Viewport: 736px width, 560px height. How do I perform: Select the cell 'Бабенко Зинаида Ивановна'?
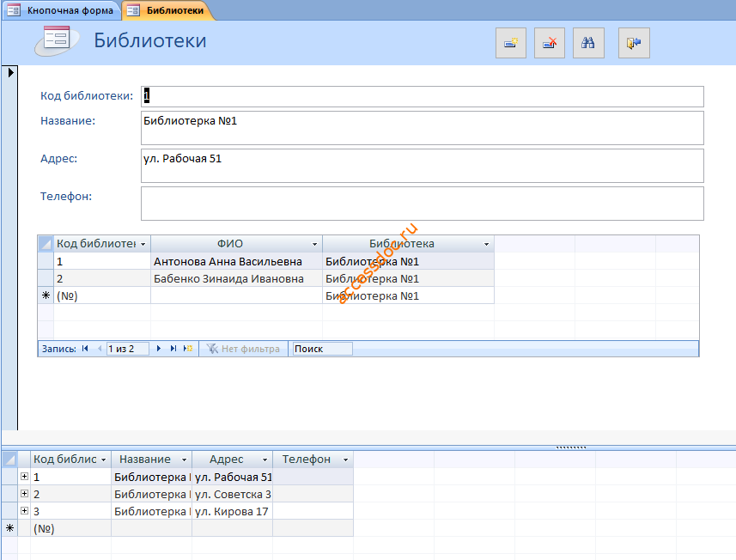coord(236,278)
